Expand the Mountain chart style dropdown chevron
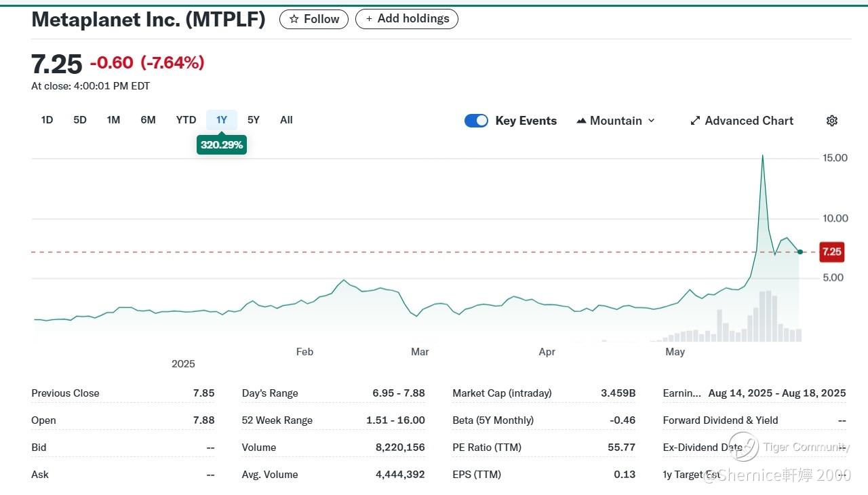 652,121
